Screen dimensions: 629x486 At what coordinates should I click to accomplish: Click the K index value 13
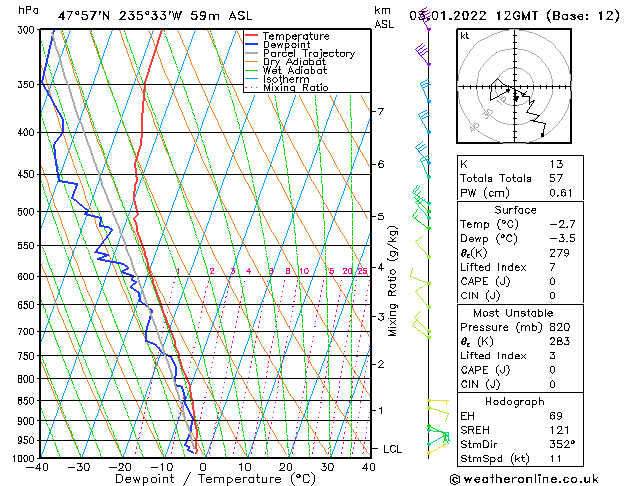click(556, 164)
